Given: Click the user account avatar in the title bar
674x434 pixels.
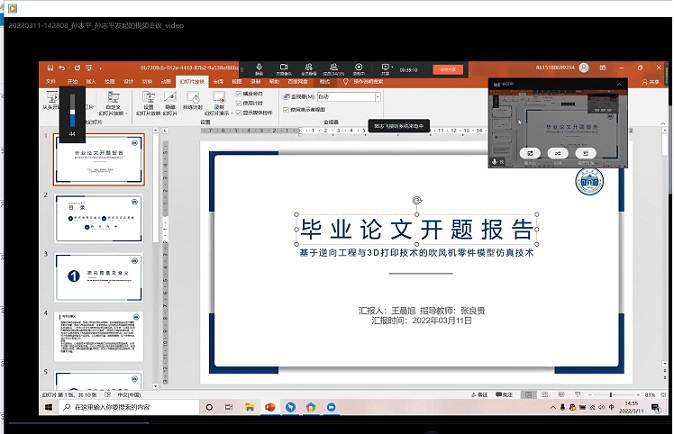Looking at the screenshot, I should (x=584, y=67).
